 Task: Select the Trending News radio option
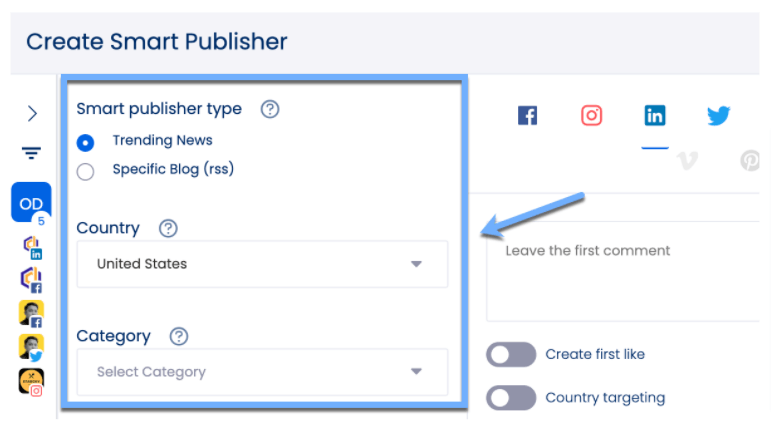coord(86,142)
